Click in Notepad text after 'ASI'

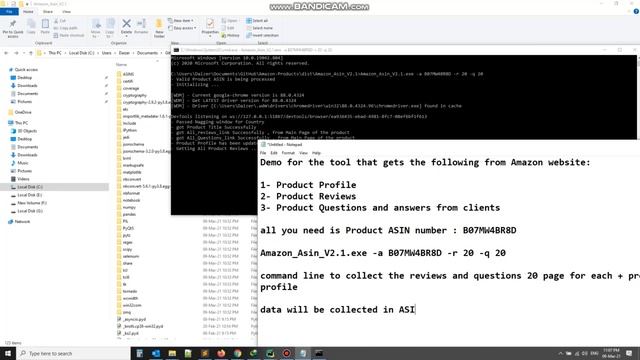(415, 309)
